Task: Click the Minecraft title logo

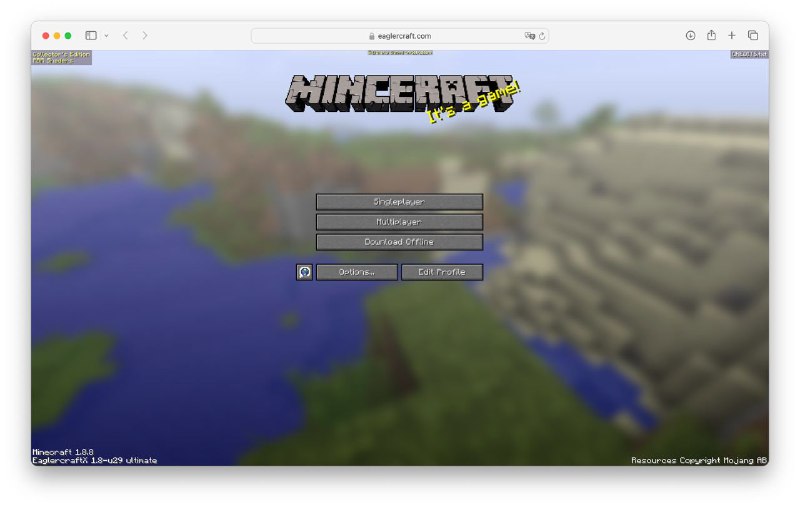Action: (x=400, y=93)
